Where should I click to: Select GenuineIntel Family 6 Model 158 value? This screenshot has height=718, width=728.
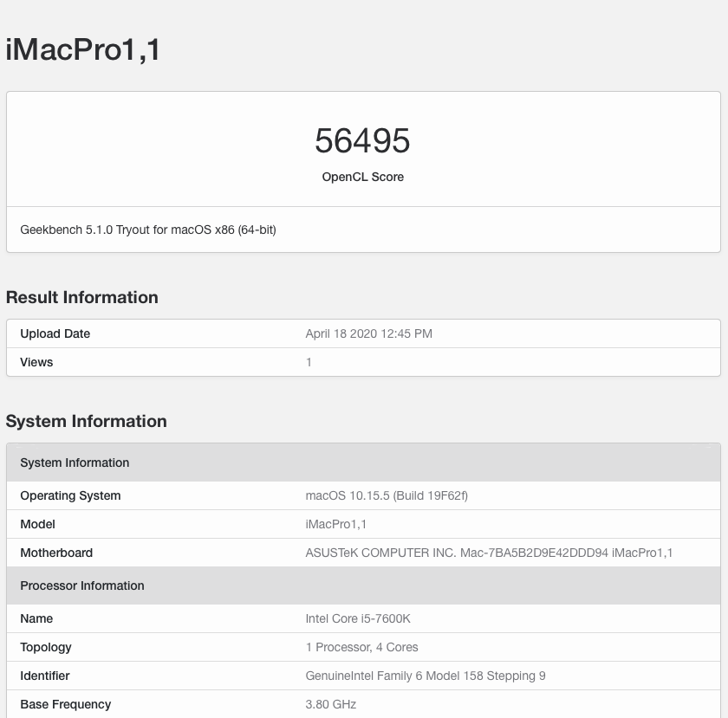point(426,676)
